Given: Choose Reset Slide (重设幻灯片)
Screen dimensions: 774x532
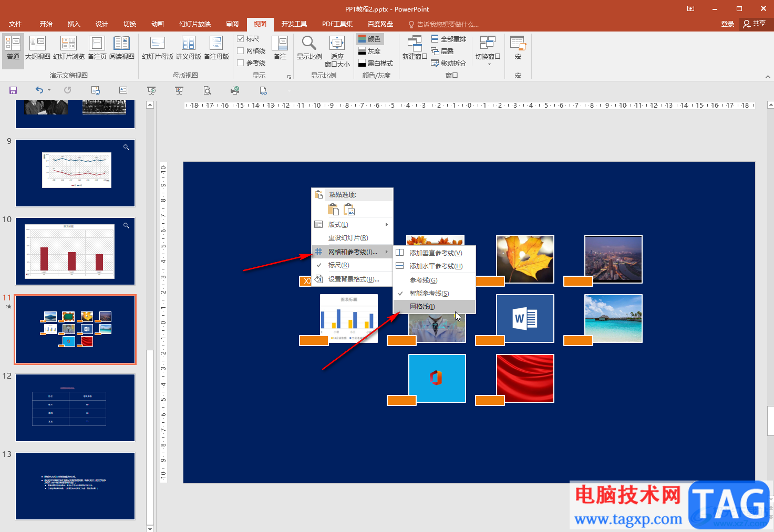Looking at the screenshot, I should coord(352,238).
